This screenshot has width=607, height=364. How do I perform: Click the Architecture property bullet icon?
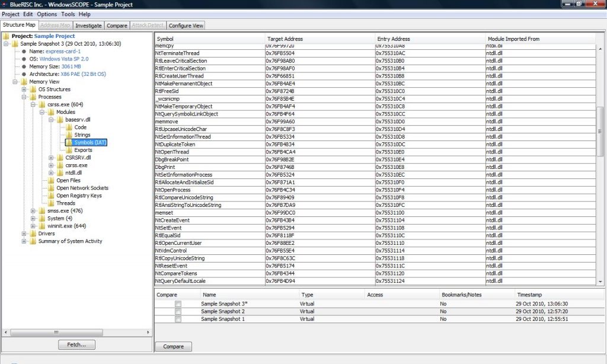[x=24, y=74]
